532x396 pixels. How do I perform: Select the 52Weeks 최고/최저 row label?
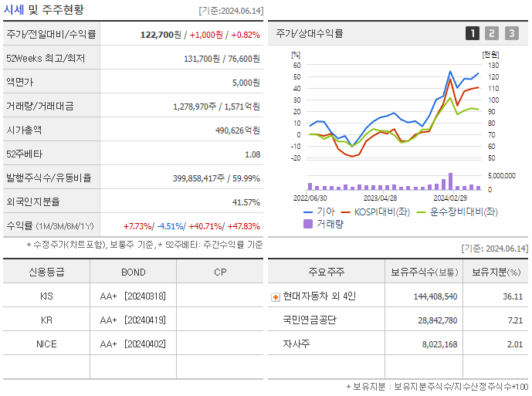coord(46,59)
